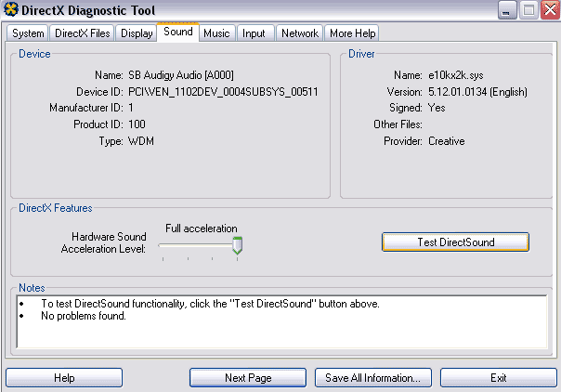561x392 pixels.
Task: Exit the diagnostic tool
Action: pyautogui.click(x=499, y=378)
